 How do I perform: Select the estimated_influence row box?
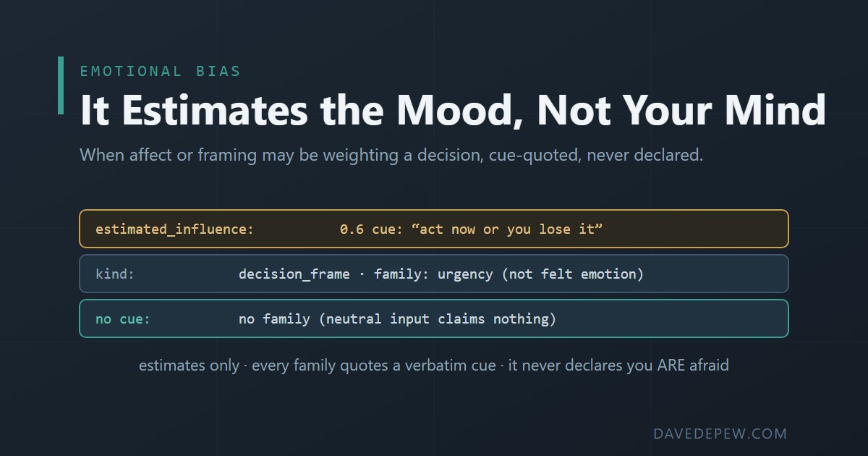tap(434, 229)
